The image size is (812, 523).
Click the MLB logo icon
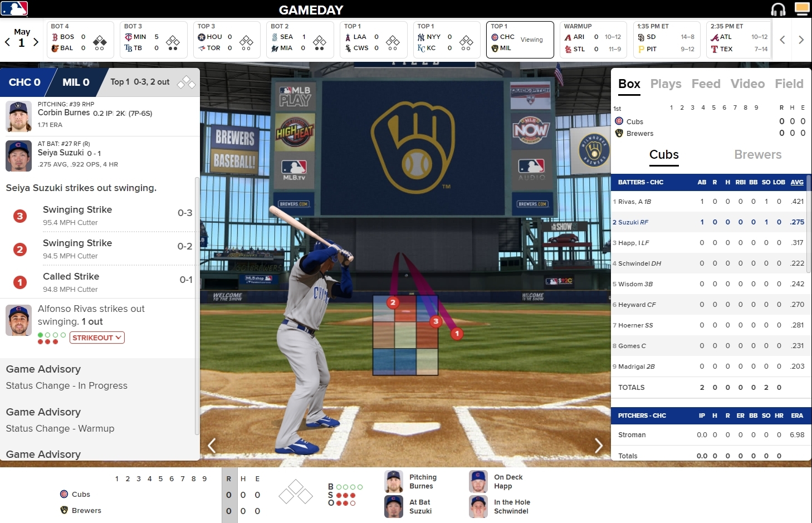click(14, 8)
